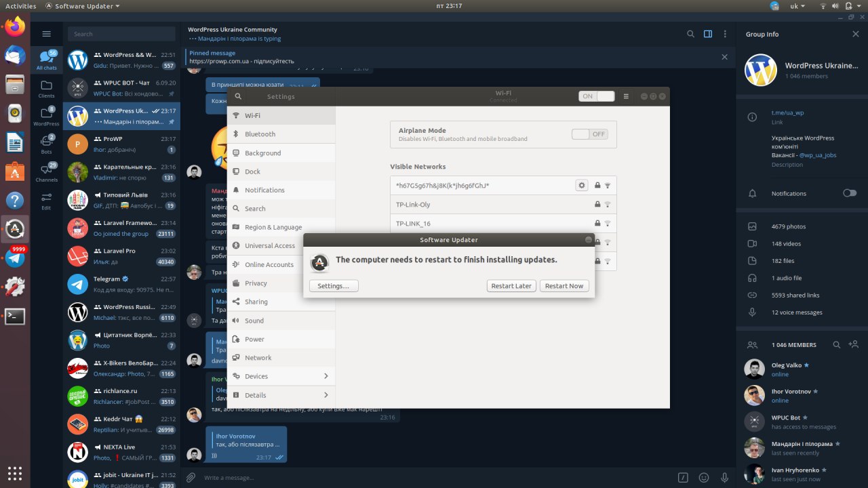
Task: Open Ubuntu Software from the dock
Action: [15, 171]
